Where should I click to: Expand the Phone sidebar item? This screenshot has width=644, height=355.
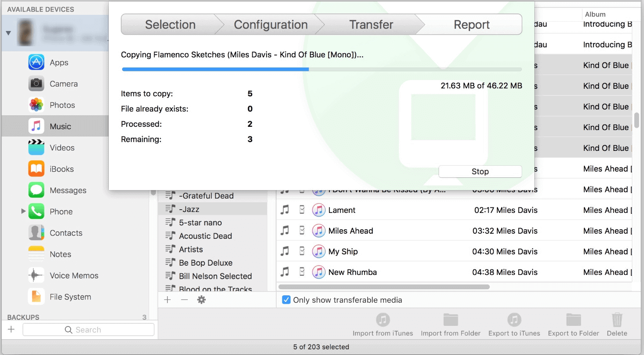(x=23, y=212)
